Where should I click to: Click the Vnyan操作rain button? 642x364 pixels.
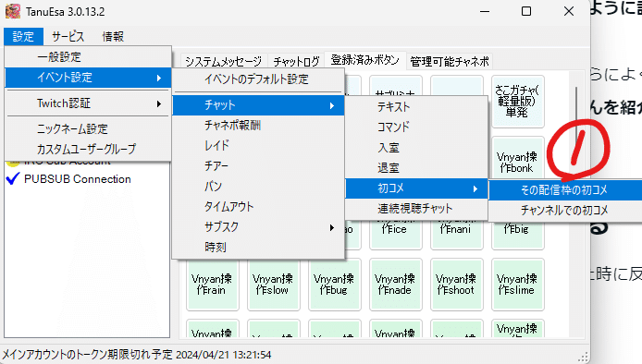pos(212,285)
